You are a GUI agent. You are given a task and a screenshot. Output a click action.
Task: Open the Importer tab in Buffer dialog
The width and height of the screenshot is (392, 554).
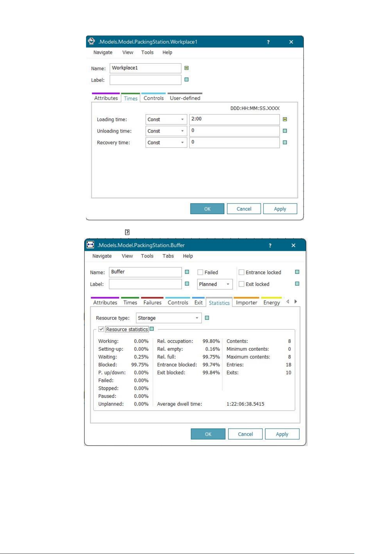246,302
